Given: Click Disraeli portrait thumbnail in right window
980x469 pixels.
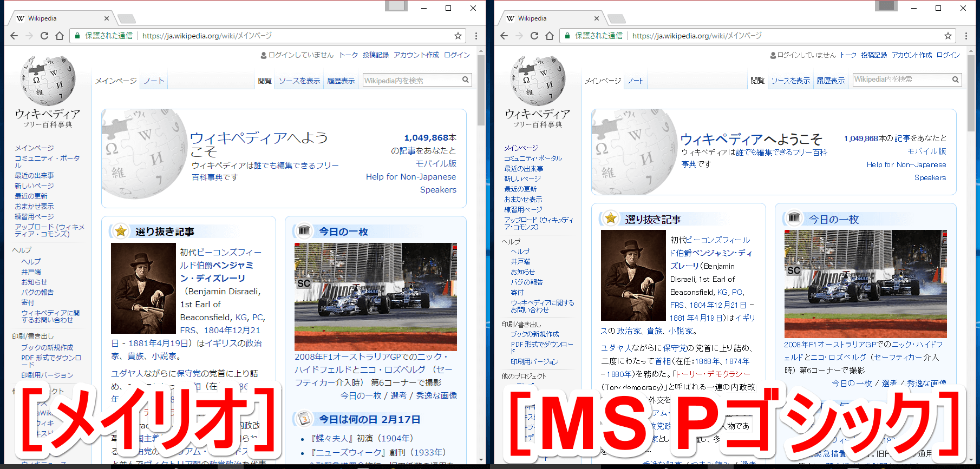Looking at the screenshot, I should 633,275.
